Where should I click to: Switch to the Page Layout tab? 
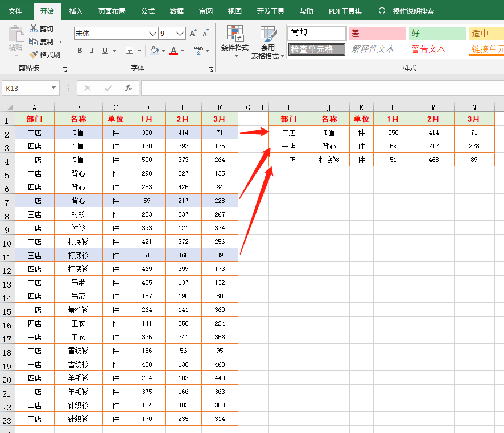(x=112, y=11)
